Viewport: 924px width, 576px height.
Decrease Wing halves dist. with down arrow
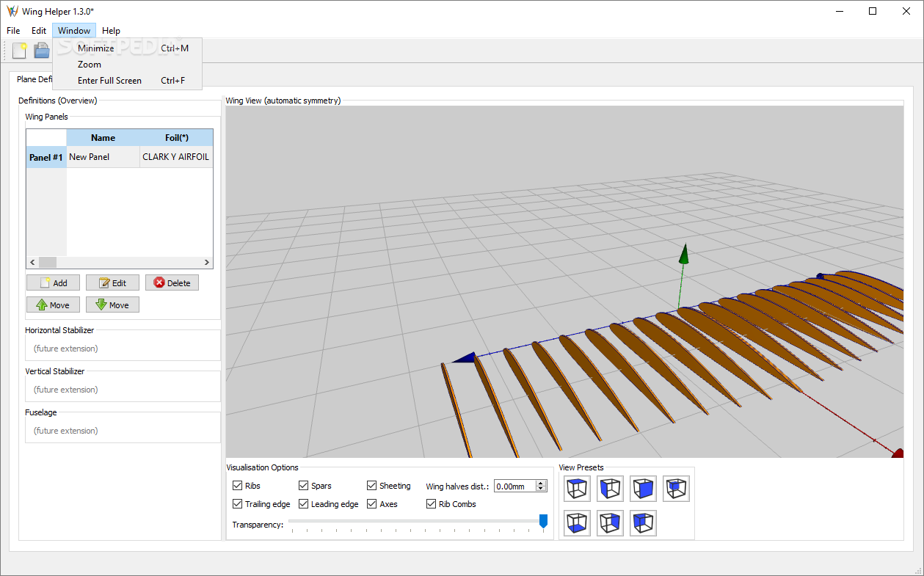click(542, 489)
